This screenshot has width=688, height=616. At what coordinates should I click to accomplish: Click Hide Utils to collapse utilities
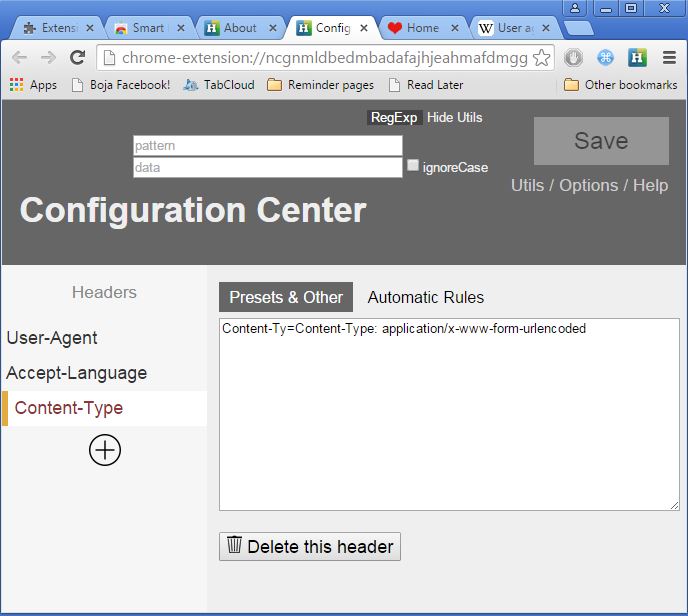pos(455,117)
